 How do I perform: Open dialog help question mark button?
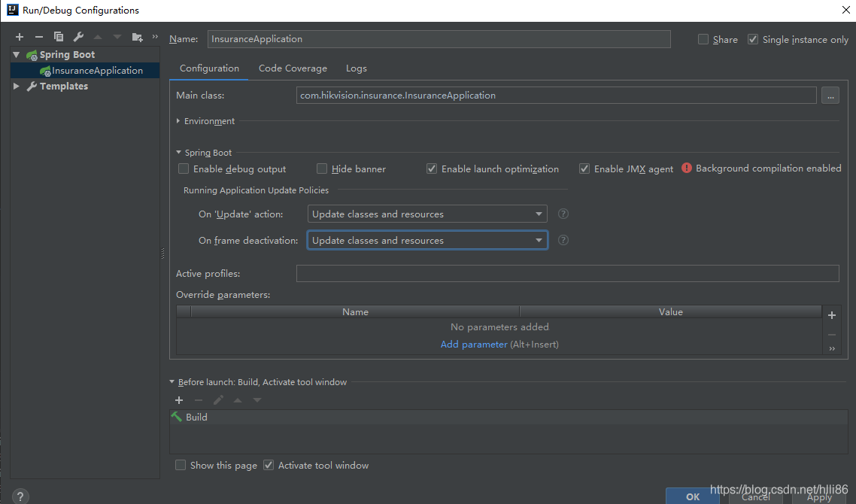pyautogui.click(x=20, y=496)
